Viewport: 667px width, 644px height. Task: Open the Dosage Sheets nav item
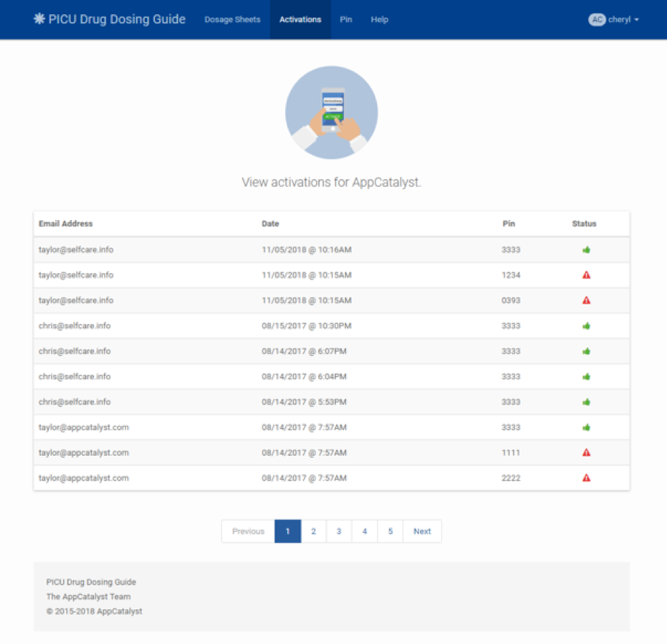point(232,20)
